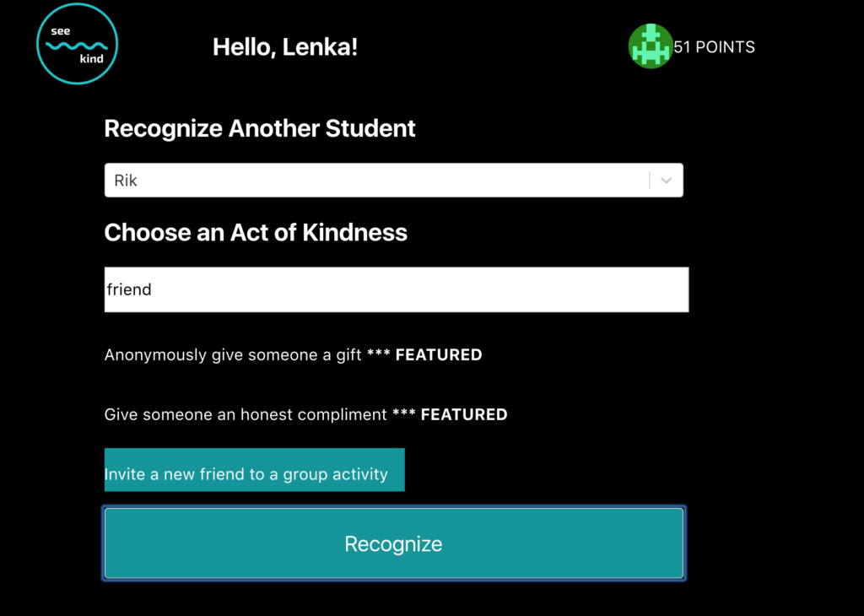
Task: View the 51 POINTS score label
Action: click(x=714, y=47)
